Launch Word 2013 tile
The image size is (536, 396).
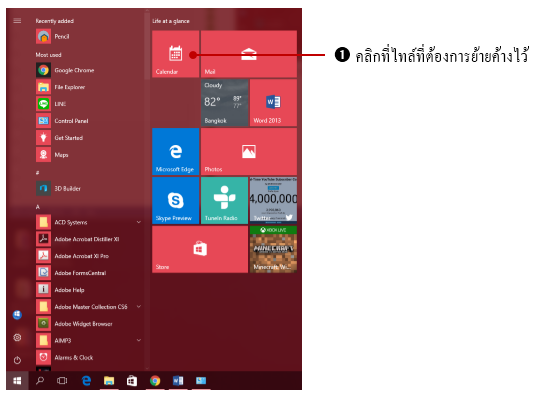273,103
